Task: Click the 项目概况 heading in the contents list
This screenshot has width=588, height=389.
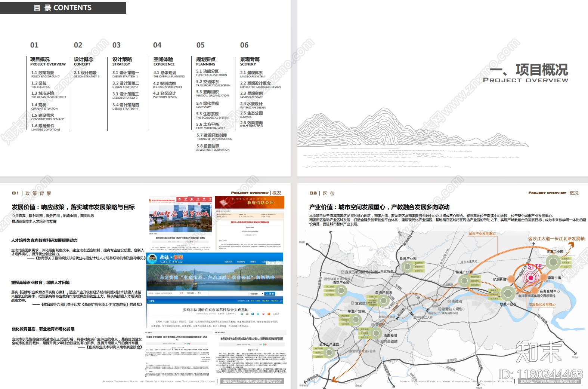Action: coord(40,59)
